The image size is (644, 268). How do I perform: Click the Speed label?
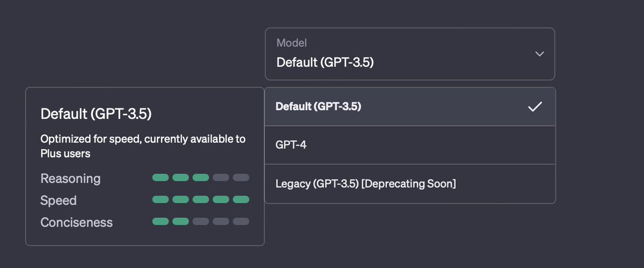point(58,200)
